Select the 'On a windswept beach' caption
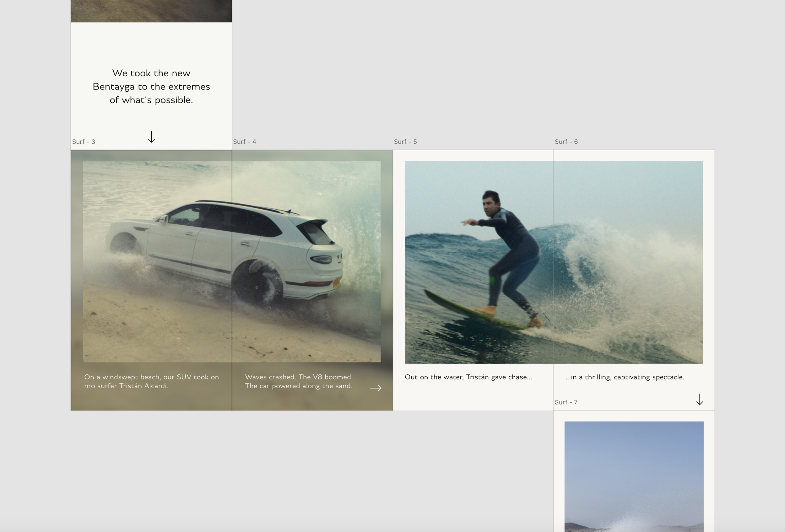Viewport: 785px width, 532px height. 151,381
